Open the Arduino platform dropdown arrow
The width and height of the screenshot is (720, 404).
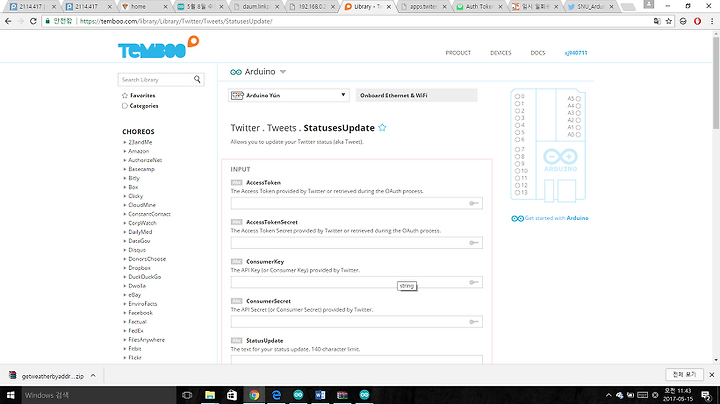(283, 72)
